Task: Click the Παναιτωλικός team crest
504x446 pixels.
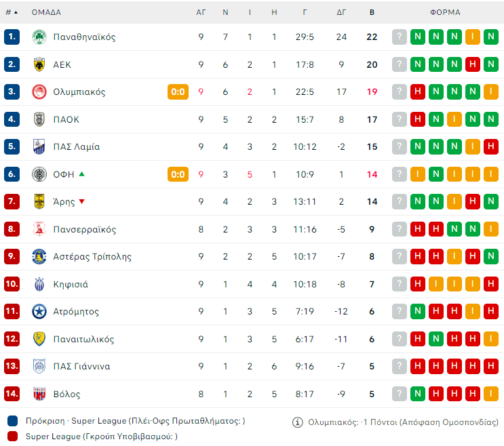Action: click(39, 339)
